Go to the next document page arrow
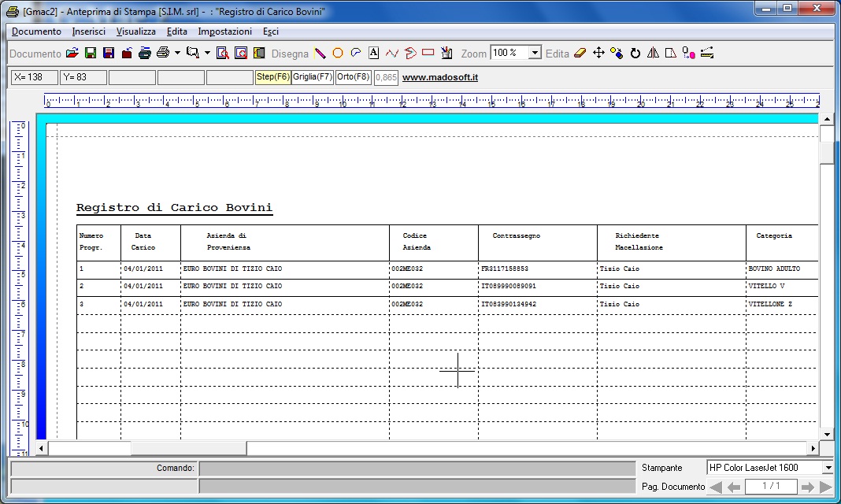This screenshot has width=841, height=504. click(807, 487)
